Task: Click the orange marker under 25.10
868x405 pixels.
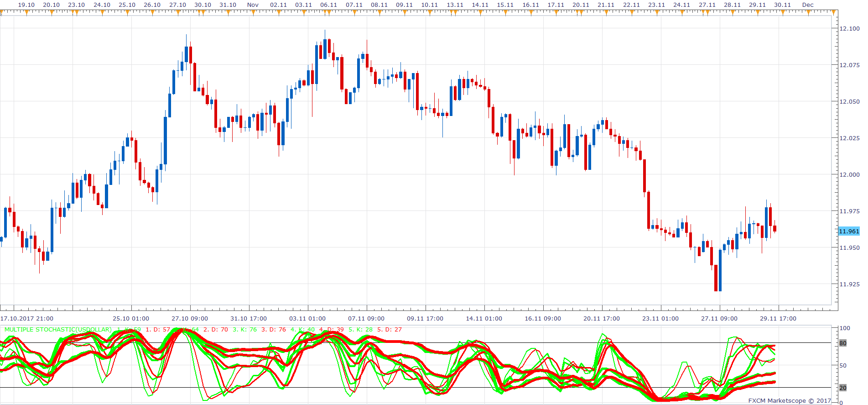Action: [127, 12]
